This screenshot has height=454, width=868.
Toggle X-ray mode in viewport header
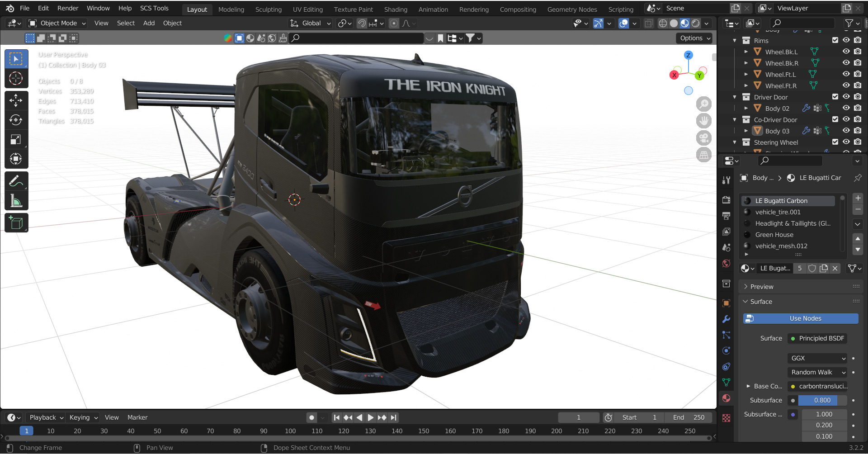click(649, 24)
